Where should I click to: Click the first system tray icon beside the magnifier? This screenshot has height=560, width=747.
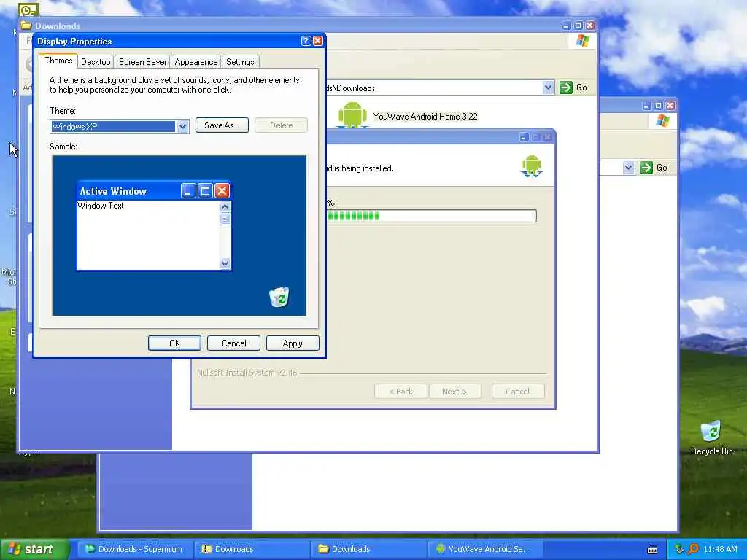[679, 549]
